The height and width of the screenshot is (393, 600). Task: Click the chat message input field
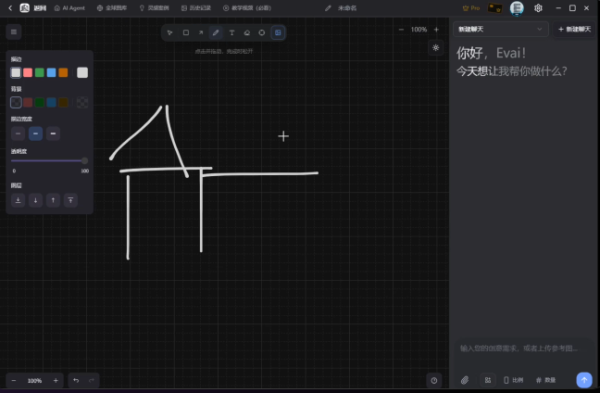point(523,348)
